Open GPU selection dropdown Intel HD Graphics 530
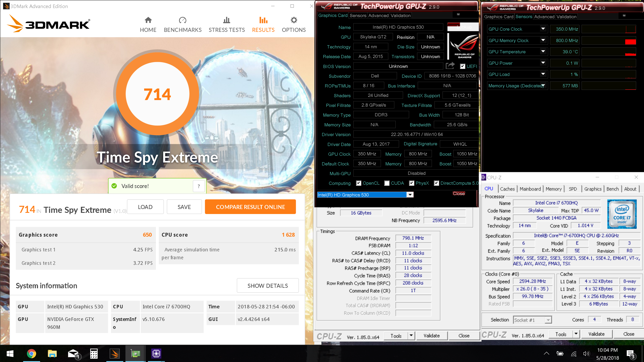This screenshot has width=644, height=362. pyautogui.click(x=410, y=195)
